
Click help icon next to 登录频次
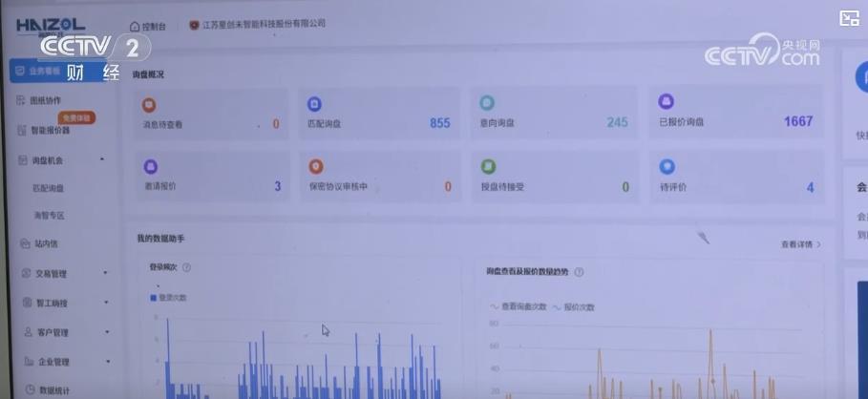pyautogui.click(x=186, y=268)
